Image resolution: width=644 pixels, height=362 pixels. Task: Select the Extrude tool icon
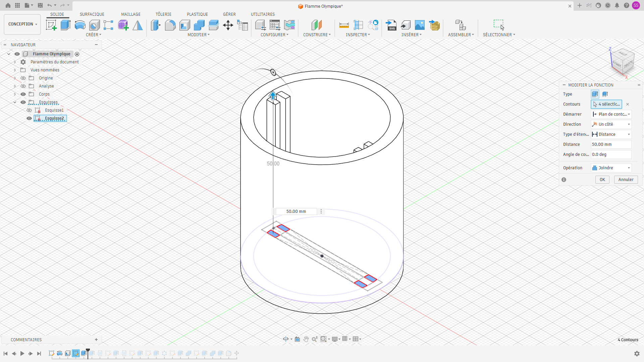(x=65, y=25)
